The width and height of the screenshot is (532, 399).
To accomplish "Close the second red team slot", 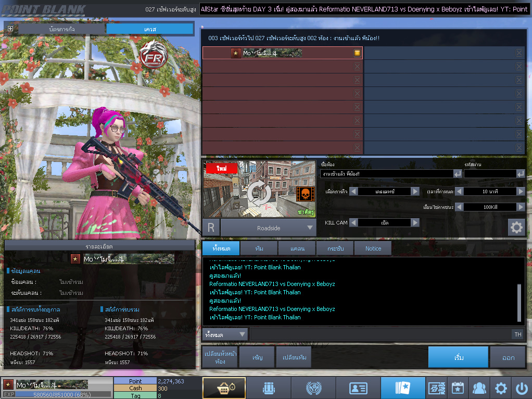I will (x=357, y=66).
